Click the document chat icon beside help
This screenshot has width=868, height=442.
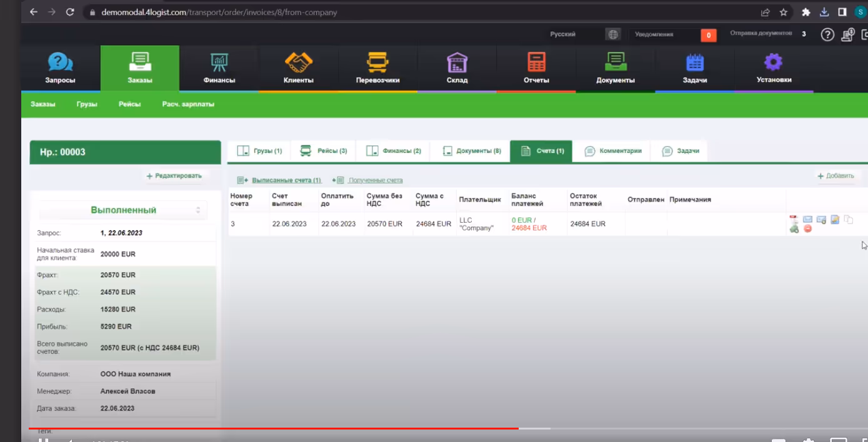[x=848, y=35]
